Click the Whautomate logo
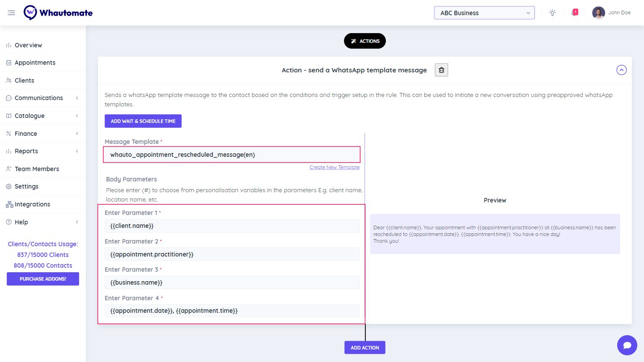The height and width of the screenshot is (362, 644). tap(58, 13)
